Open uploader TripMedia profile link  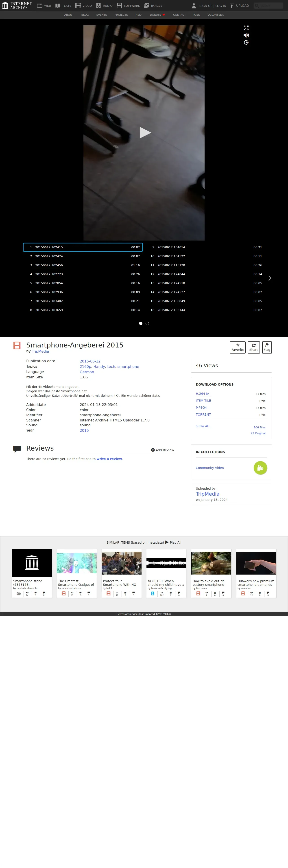click(x=207, y=494)
